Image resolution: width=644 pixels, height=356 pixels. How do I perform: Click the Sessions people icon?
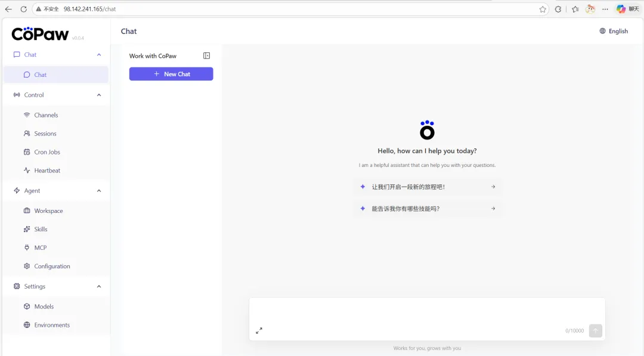[27, 134]
